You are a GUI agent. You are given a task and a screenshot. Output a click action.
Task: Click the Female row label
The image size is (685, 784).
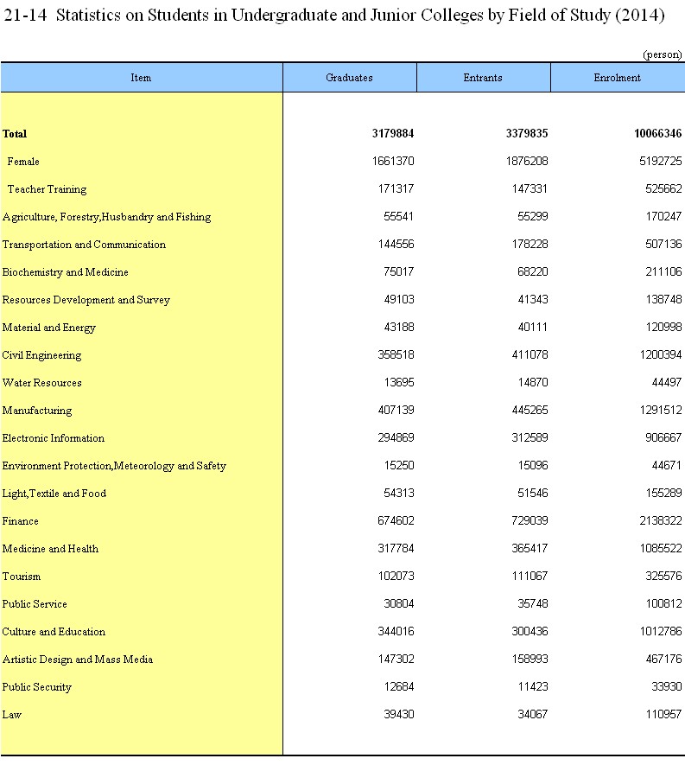[x=23, y=162]
